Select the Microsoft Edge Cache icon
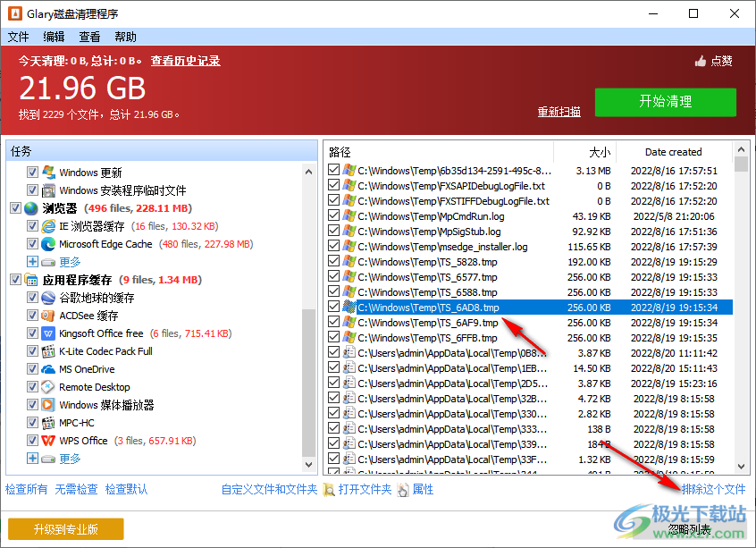 [x=49, y=243]
